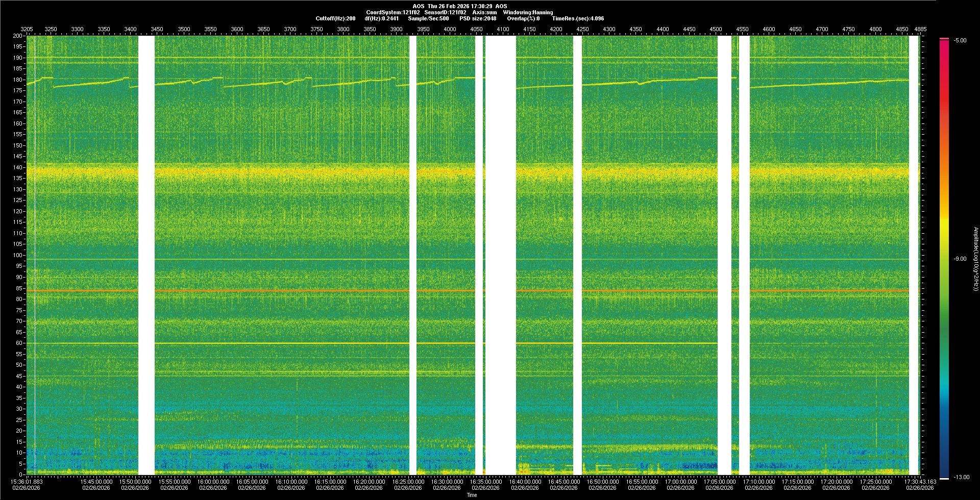
Task: Click the Cutoff(Hz):200 header parameter
Action: pos(335,18)
